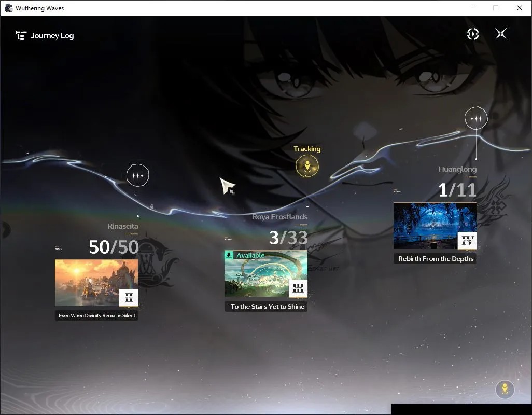The image size is (532, 415).
Task: Click the chapter III badge on Roya Frostlands card
Action: tap(298, 288)
